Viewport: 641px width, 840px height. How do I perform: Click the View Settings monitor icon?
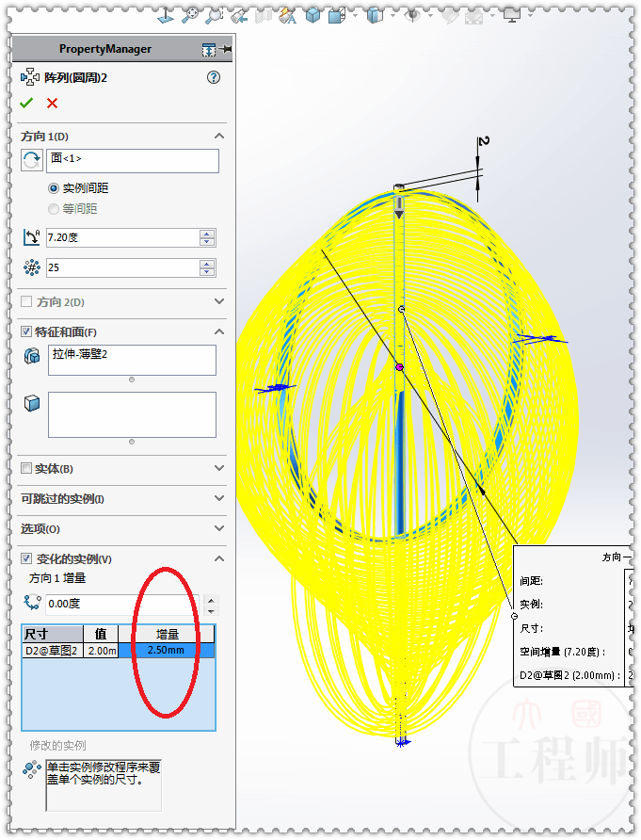512,16
